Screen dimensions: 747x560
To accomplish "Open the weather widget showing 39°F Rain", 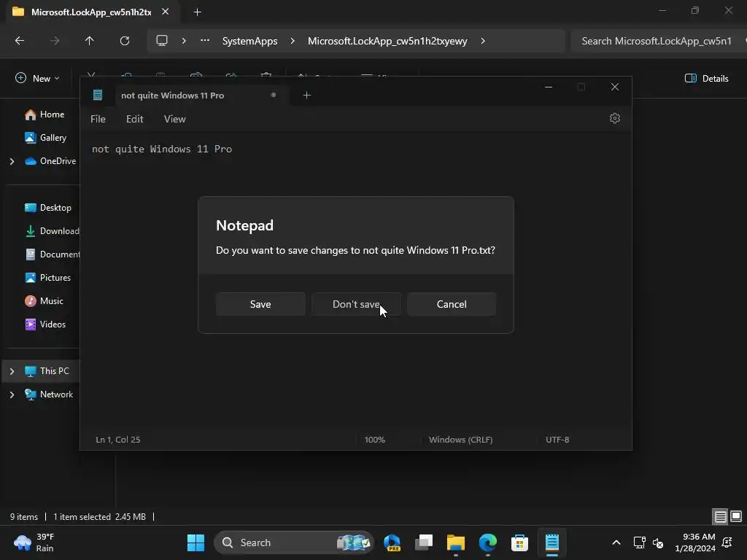I will pyautogui.click(x=34, y=542).
